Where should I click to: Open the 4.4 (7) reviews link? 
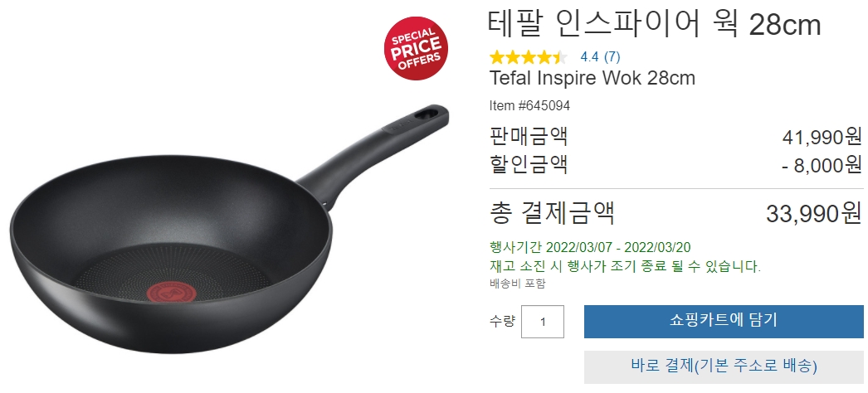600,56
